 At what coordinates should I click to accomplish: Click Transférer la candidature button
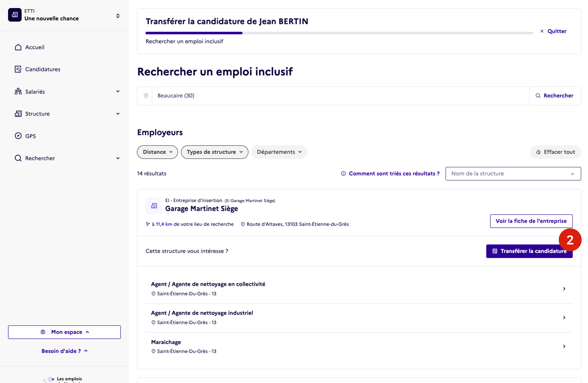(x=529, y=251)
